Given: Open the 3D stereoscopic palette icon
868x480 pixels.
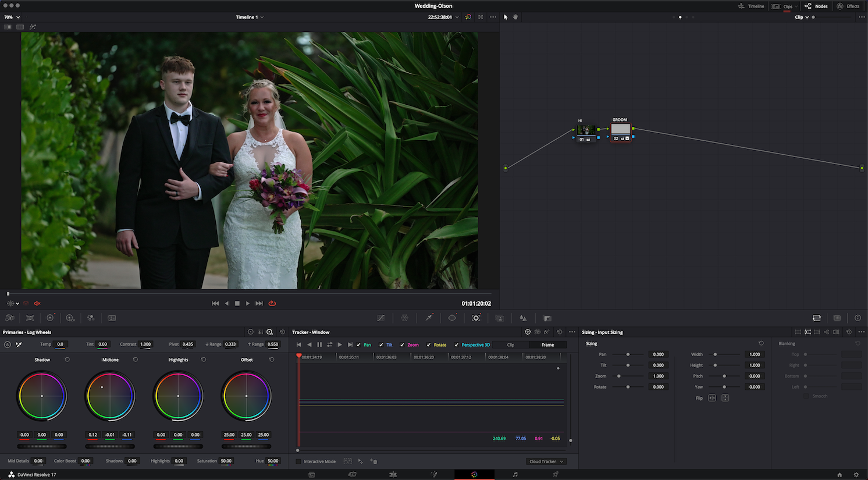Looking at the screenshot, I should click(837, 318).
